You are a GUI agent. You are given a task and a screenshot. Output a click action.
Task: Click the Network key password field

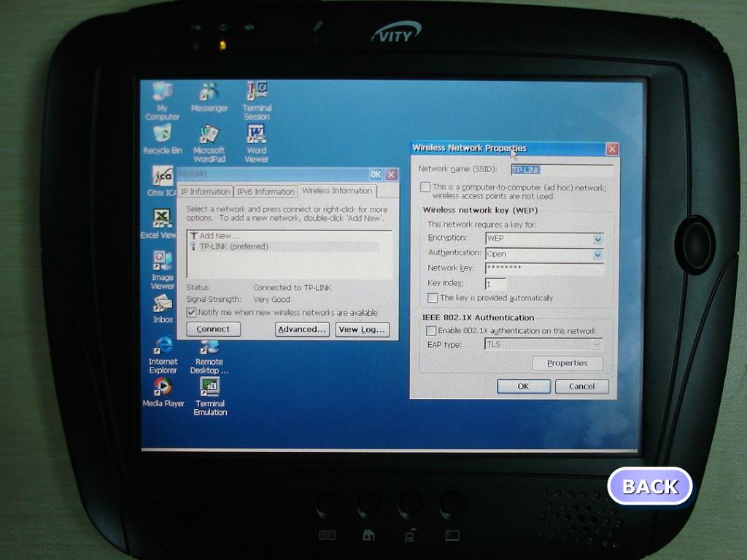[544, 268]
